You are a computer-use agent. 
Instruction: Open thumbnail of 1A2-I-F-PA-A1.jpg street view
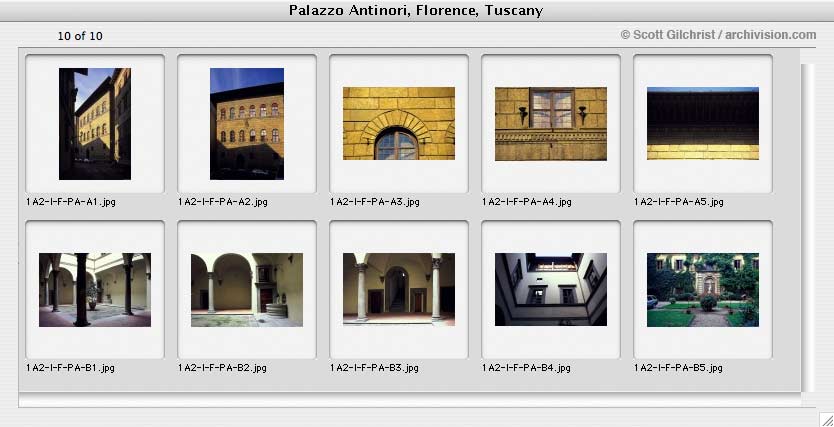[95, 124]
